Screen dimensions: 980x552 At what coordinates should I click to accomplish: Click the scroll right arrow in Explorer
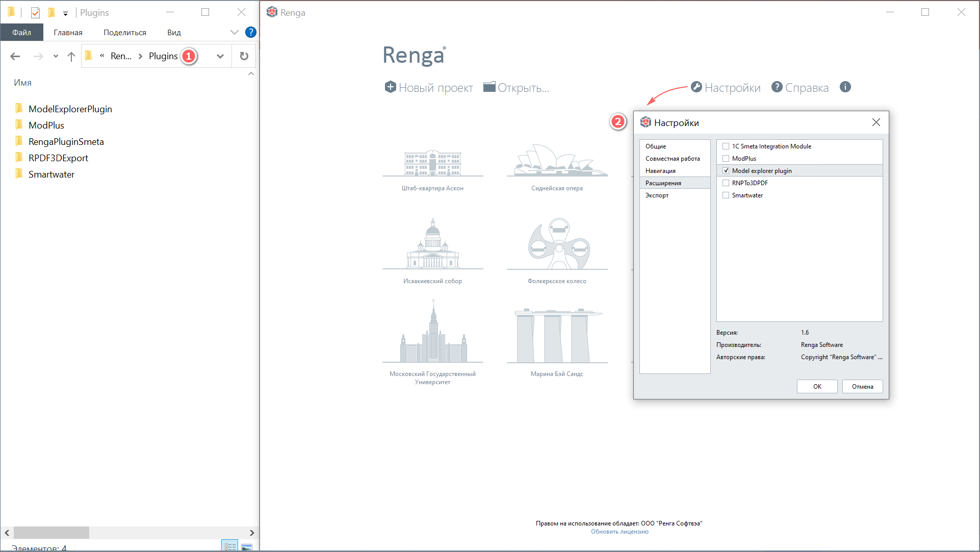coord(252,533)
